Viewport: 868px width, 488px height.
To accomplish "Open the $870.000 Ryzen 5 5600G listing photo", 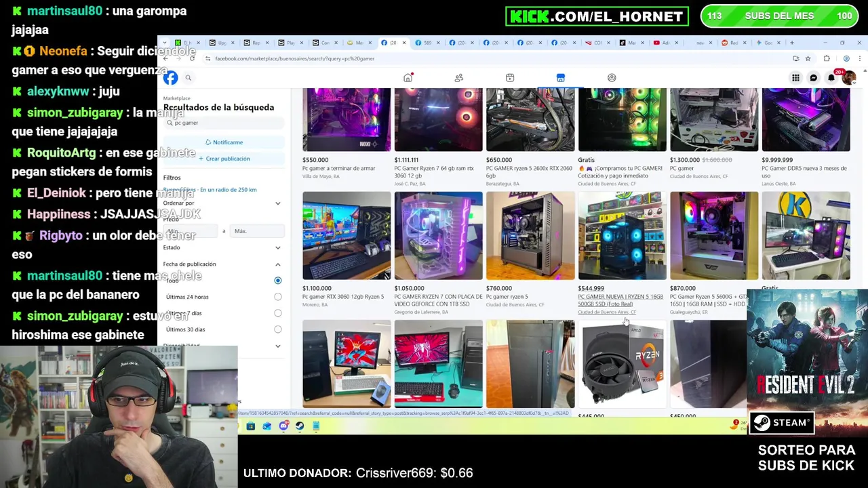I will click(x=714, y=235).
